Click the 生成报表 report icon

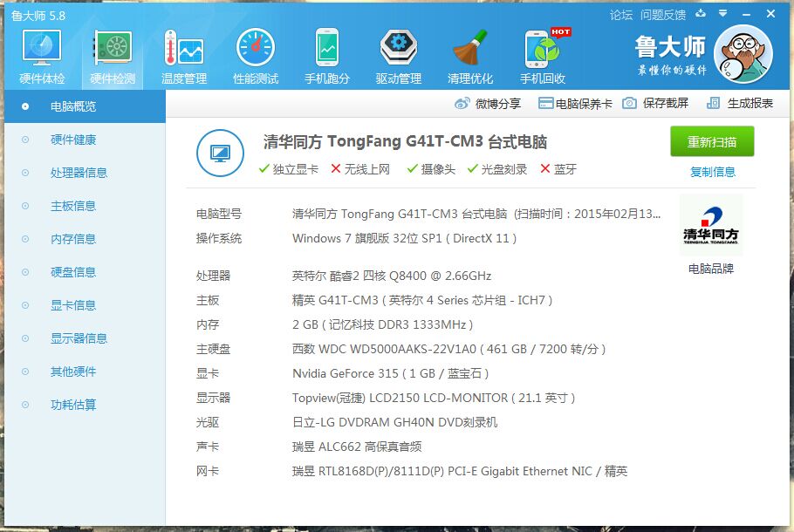713,103
